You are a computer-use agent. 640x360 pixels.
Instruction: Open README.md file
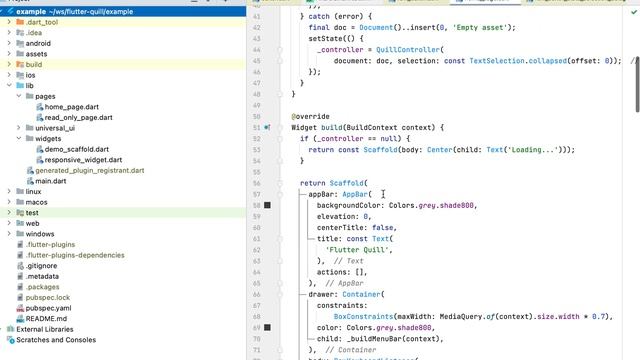point(46,319)
